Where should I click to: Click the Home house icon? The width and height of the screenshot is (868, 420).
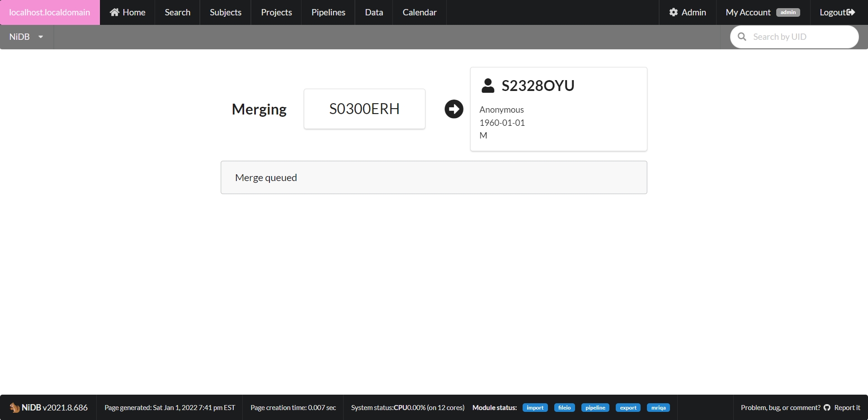click(114, 12)
